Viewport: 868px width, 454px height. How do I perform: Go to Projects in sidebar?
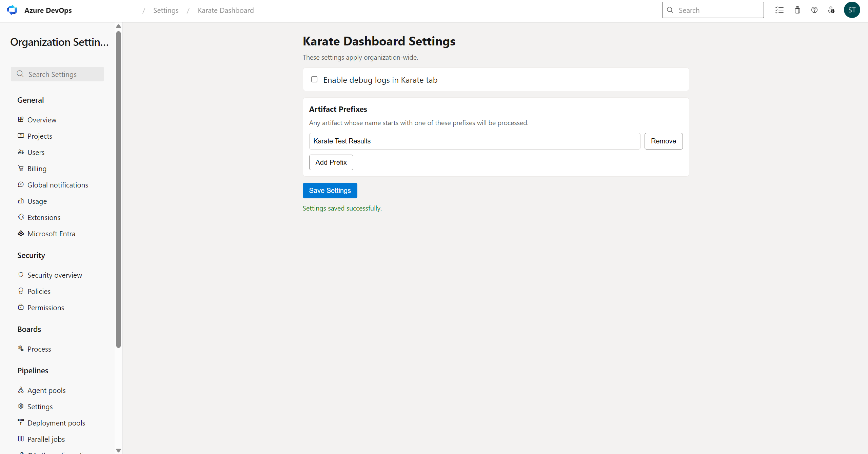[x=40, y=136]
